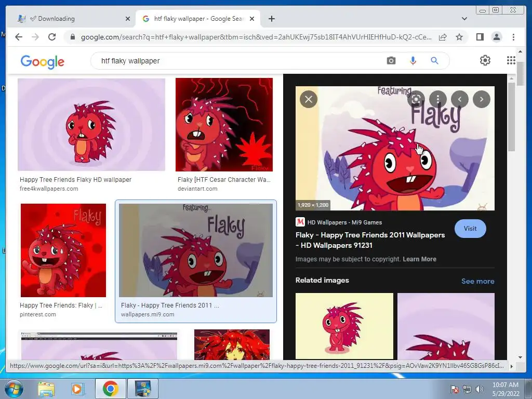Viewport: 532px width, 399px height.
Task: Submit search with magnifier icon
Action: click(434, 61)
